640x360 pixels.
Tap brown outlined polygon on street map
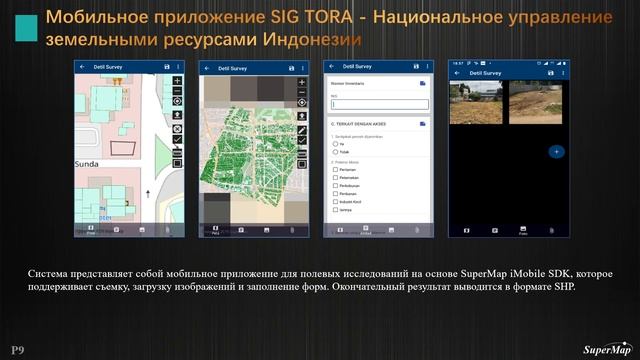pyautogui.click(x=123, y=148)
